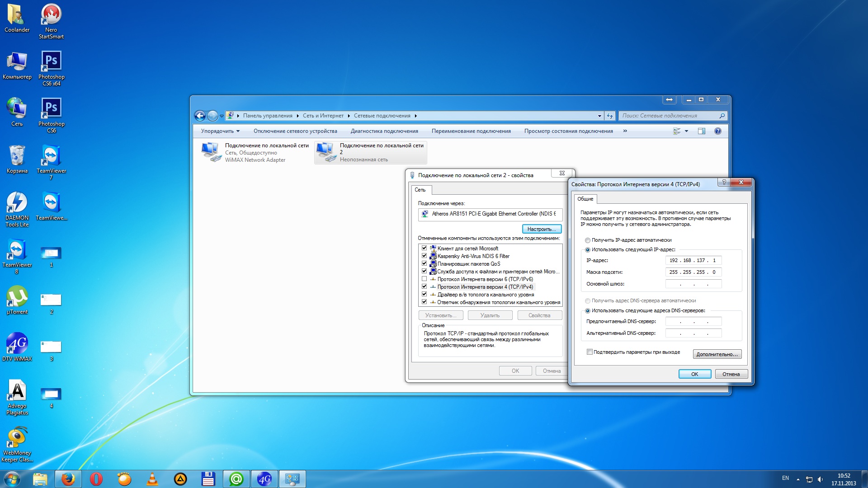This screenshot has width=868, height=488.
Task: Click the default gateway input field
Action: click(693, 284)
